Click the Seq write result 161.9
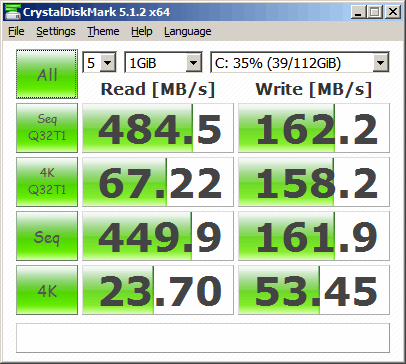The width and height of the screenshot is (406, 364). (314, 236)
